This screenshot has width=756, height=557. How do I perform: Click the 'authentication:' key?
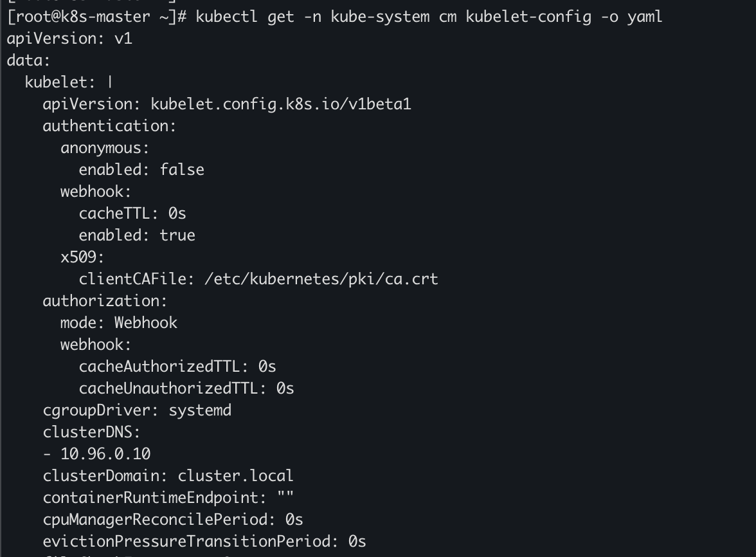(109, 126)
